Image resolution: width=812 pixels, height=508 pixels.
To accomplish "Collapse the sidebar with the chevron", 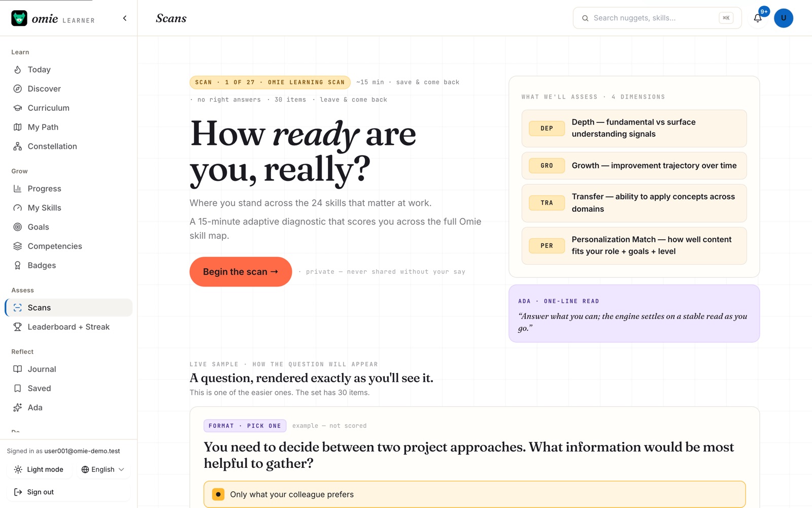I will pyautogui.click(x=125, y=18).
